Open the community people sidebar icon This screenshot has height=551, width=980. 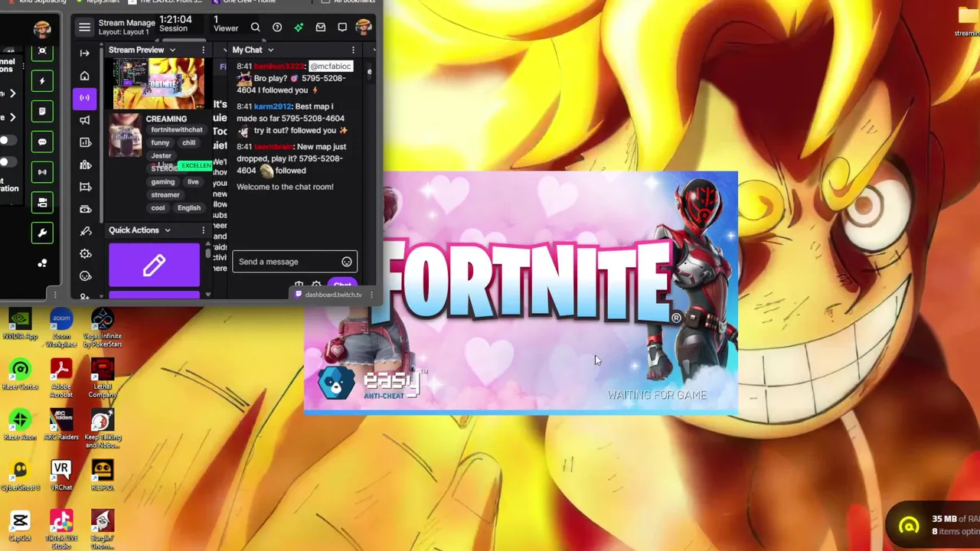[x=85, y=165]
